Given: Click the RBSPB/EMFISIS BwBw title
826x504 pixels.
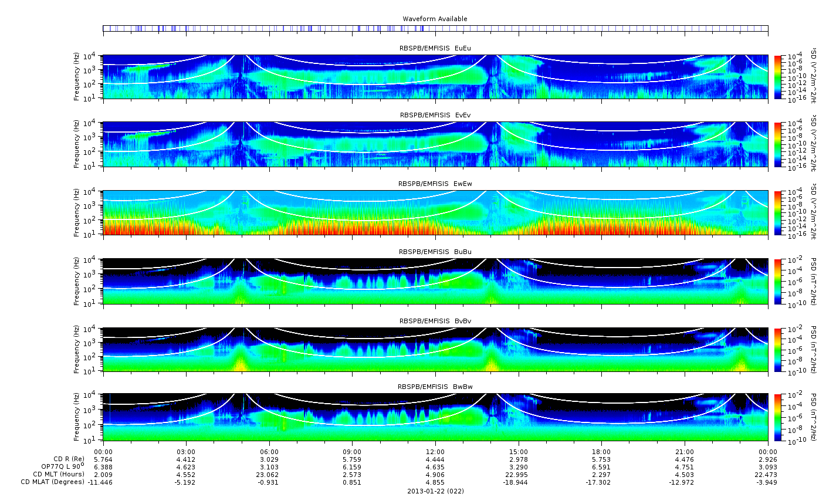Looking at the screenshot, I should 435,387.
